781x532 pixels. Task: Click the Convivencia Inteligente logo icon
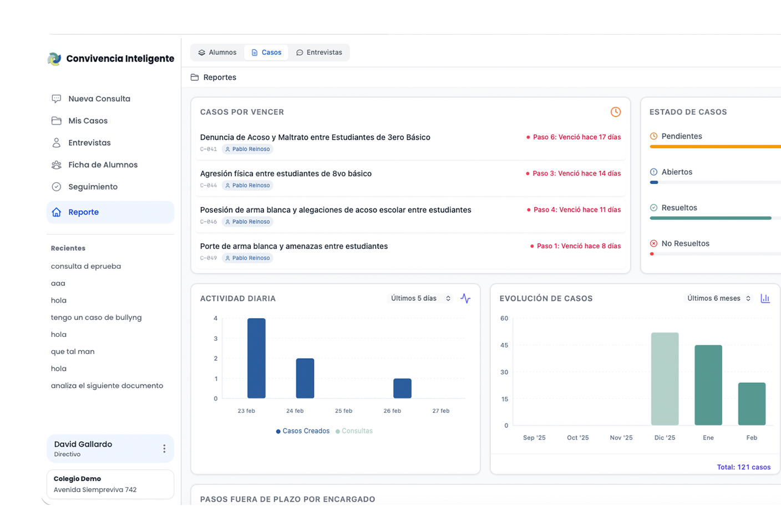[54, 59]
